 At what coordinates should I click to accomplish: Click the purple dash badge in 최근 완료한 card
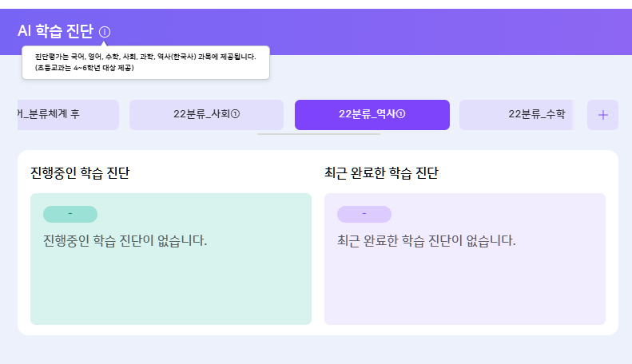[364, 214]
